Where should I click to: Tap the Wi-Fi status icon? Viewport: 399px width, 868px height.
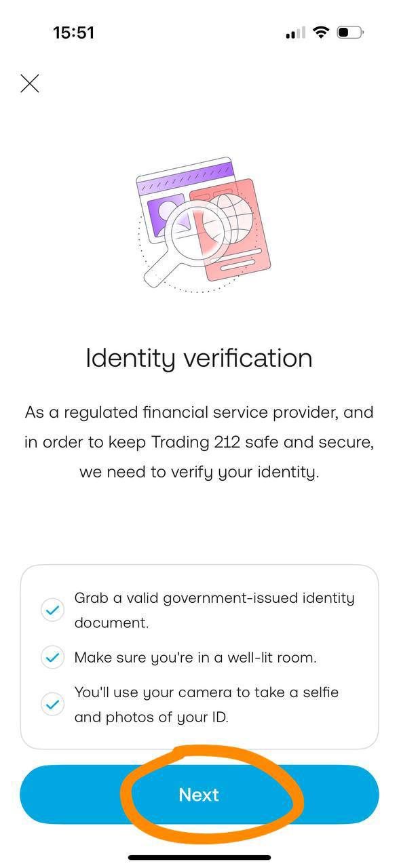[x=321, y=33]
